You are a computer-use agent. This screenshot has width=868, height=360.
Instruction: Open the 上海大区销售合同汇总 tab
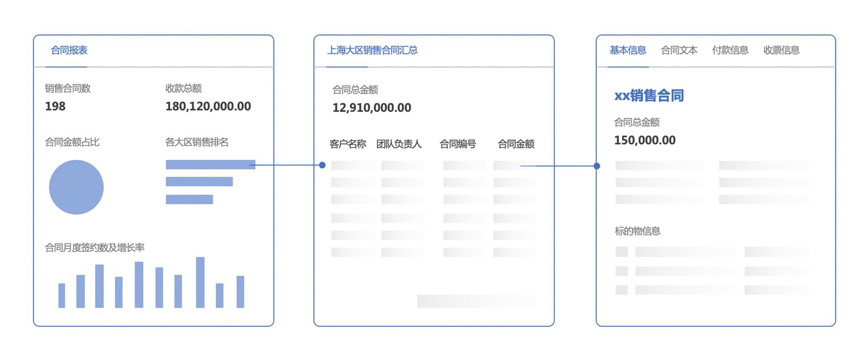[x=372, y=50]
